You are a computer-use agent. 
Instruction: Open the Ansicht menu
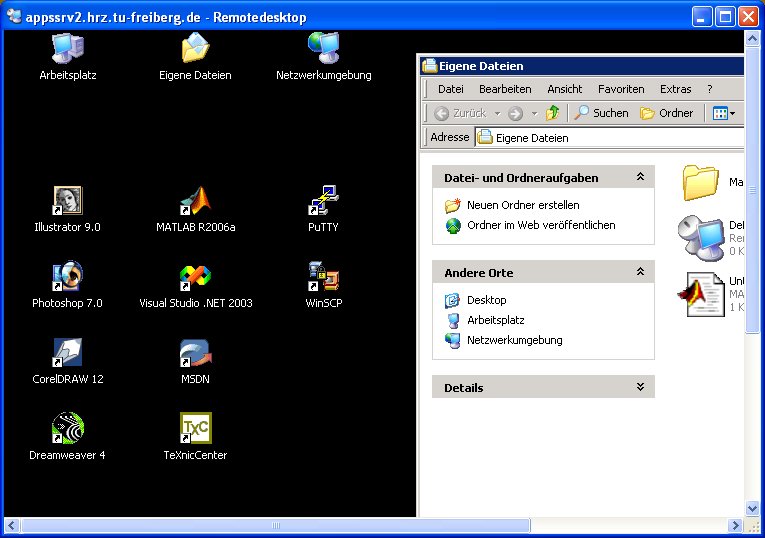click(x=564, y=89)
